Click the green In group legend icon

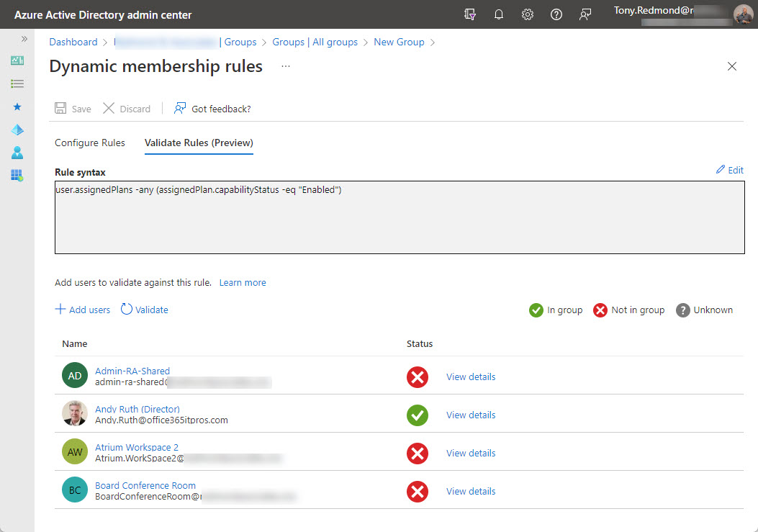point(536,310)
